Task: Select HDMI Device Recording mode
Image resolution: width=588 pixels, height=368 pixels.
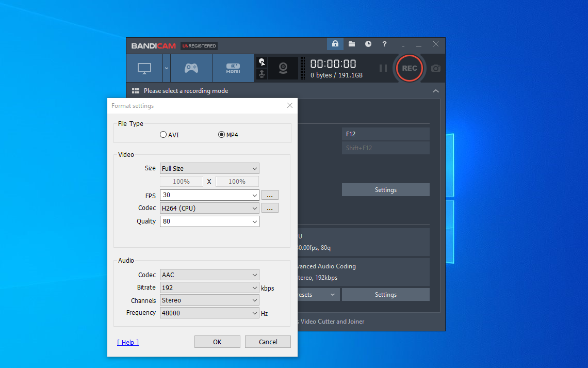Action: coord(233,68)
